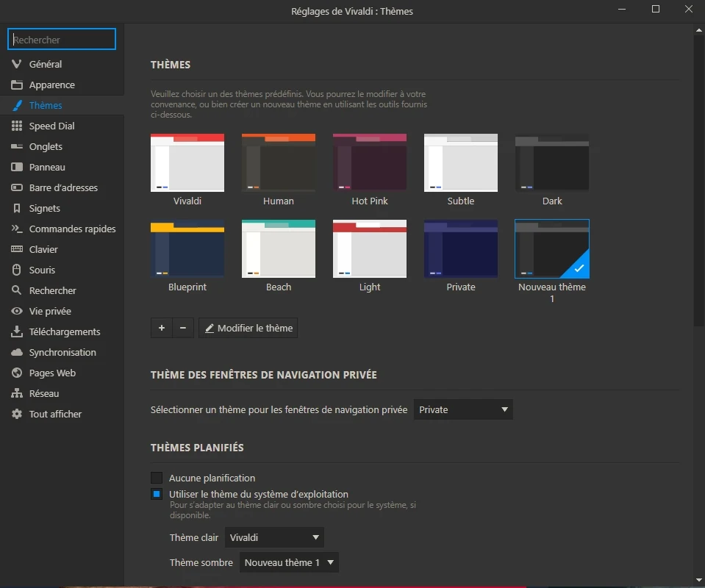705x588 pixels.
Task: Click the Speed Dial grid icon
Action: click(x=17, y=126)
